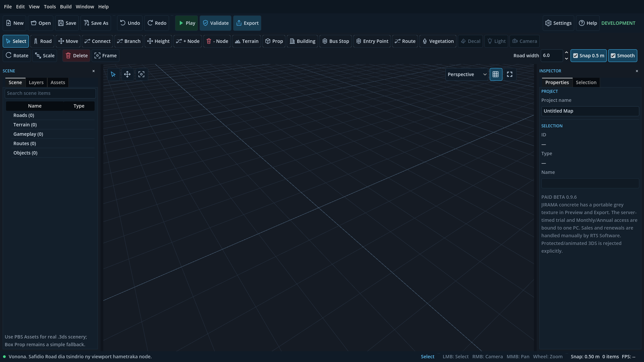Click the Open button
Image resolution: width=644 pixels, height=362 pixels.
click(41, 23)
